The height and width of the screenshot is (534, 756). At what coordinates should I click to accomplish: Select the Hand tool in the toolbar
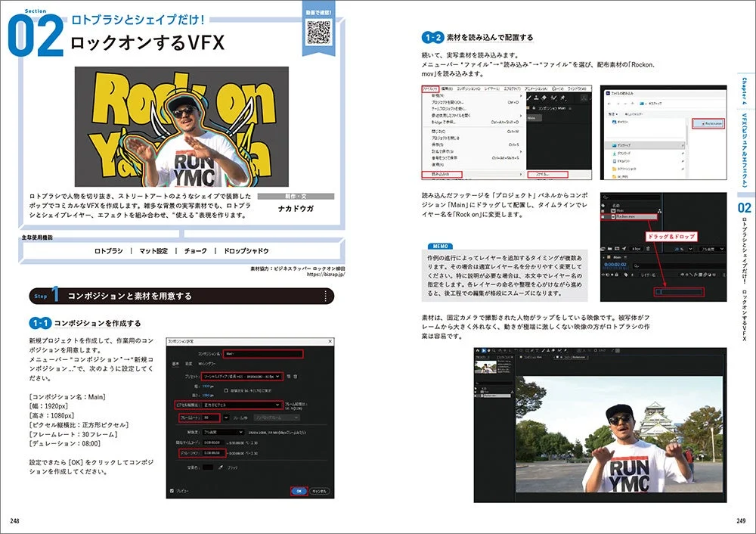coord(488,350)
